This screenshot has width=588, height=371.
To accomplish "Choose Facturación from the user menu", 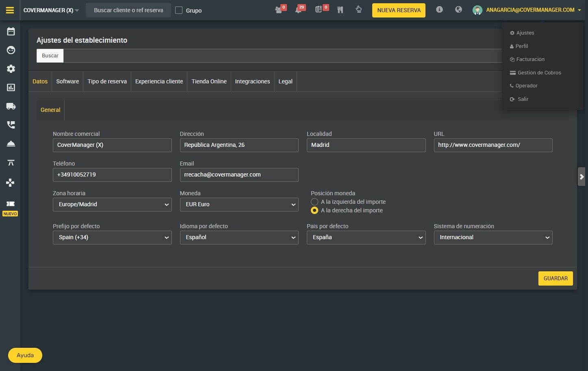I will point(527,59).
